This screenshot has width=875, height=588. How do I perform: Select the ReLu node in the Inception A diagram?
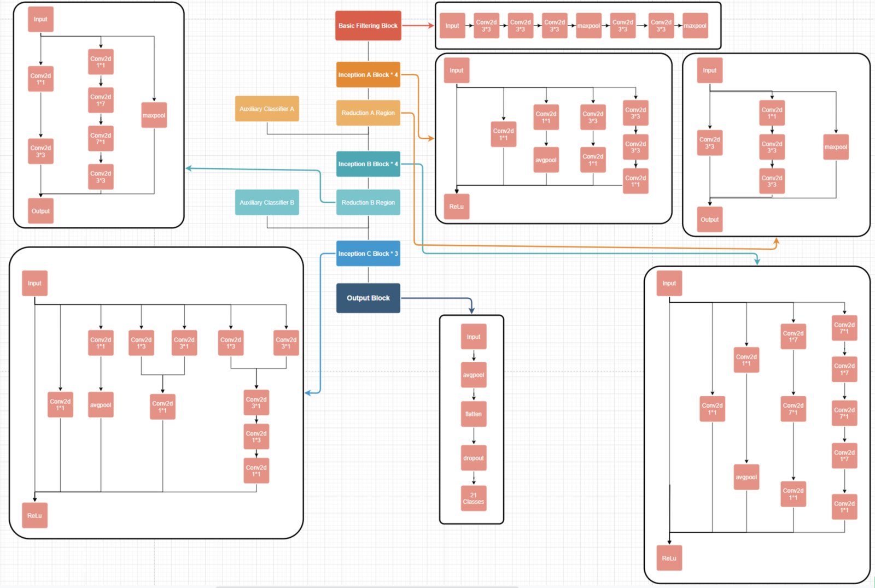click(457, 207)
